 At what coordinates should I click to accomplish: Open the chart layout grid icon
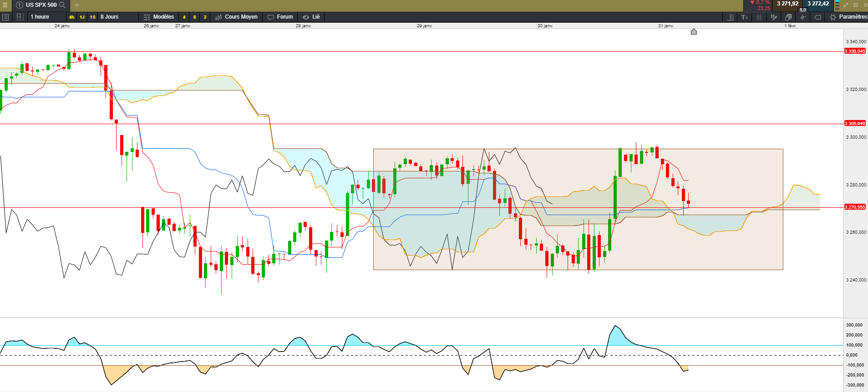[20, 17]
